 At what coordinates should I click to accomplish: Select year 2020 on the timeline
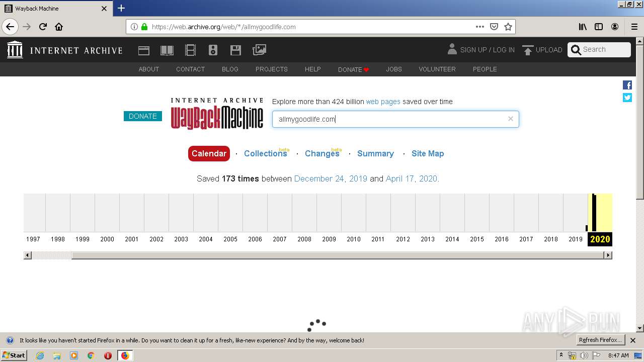pyautogui.click(x=600, y=239)
